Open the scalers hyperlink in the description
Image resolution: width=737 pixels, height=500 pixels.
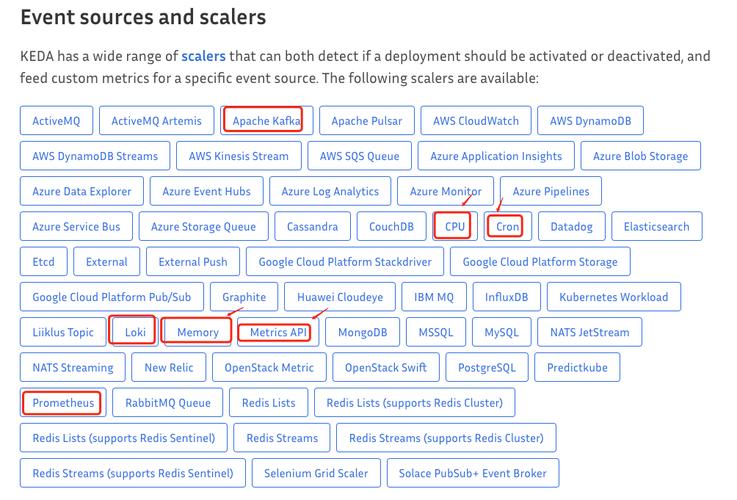coord(203,57)
